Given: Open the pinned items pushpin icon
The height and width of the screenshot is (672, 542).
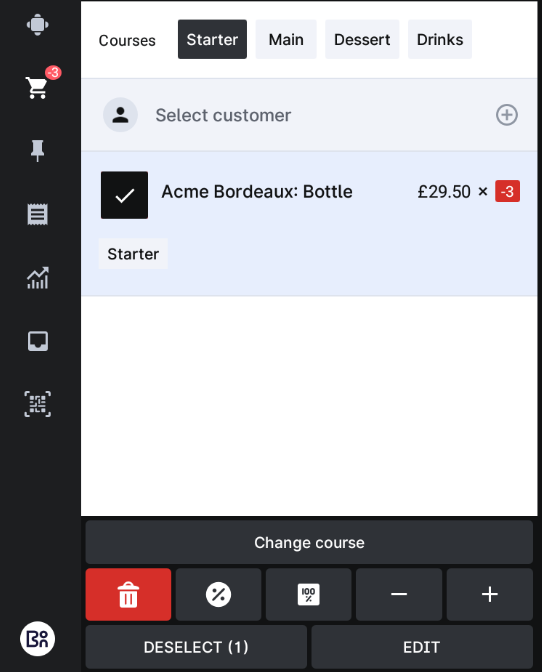Looking at the screenshot, I should click(38, 150).
